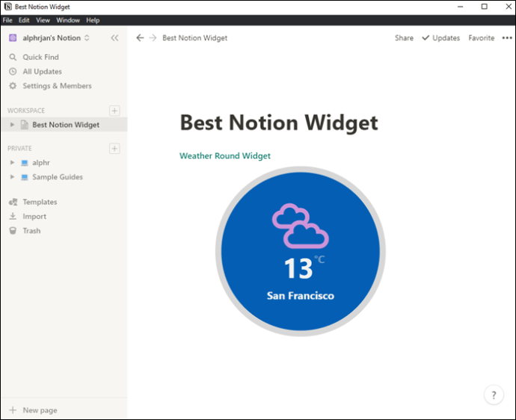Image resolution: width=516 pixels, height=420 pixels.
Task: Click the New page plus icon
Action: 13,410
